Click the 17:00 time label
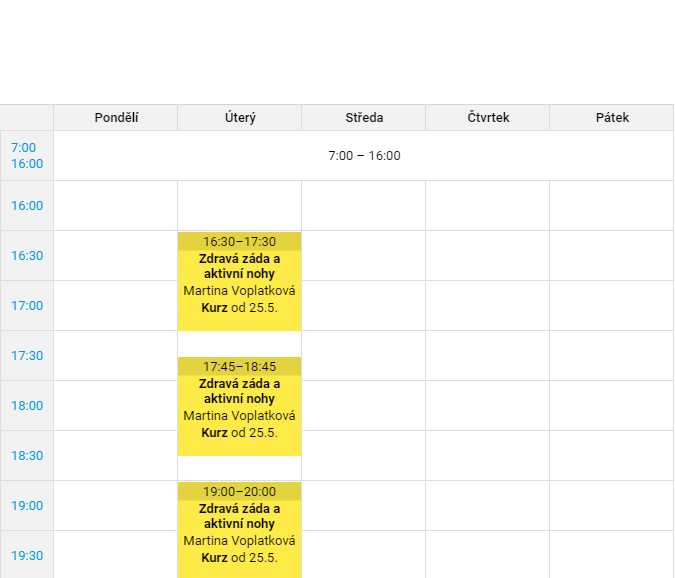The width and height of the screenshot is (675, 578). pos(27,305)
